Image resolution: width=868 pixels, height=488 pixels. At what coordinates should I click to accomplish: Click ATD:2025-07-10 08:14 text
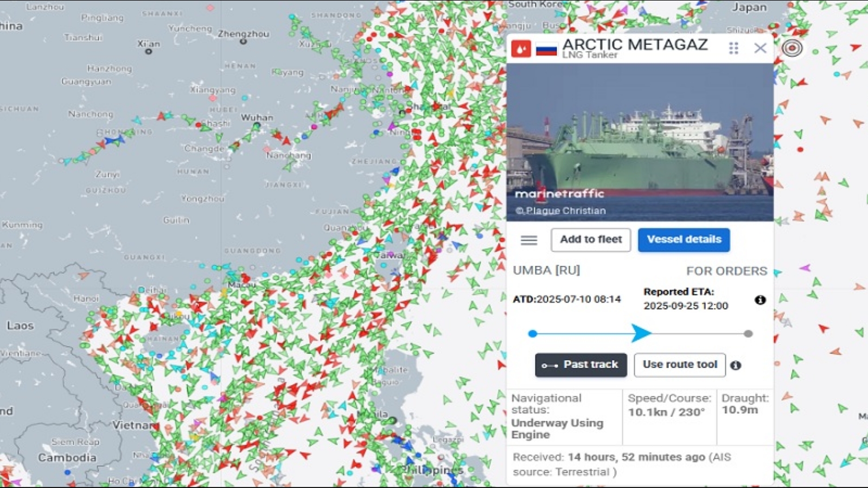(x=567, y=299)
